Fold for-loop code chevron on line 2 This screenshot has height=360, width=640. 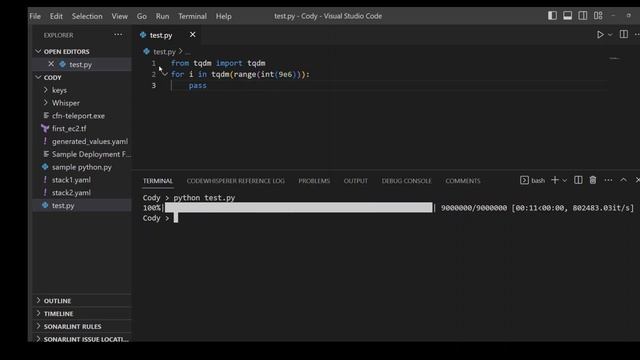[164, 74]
